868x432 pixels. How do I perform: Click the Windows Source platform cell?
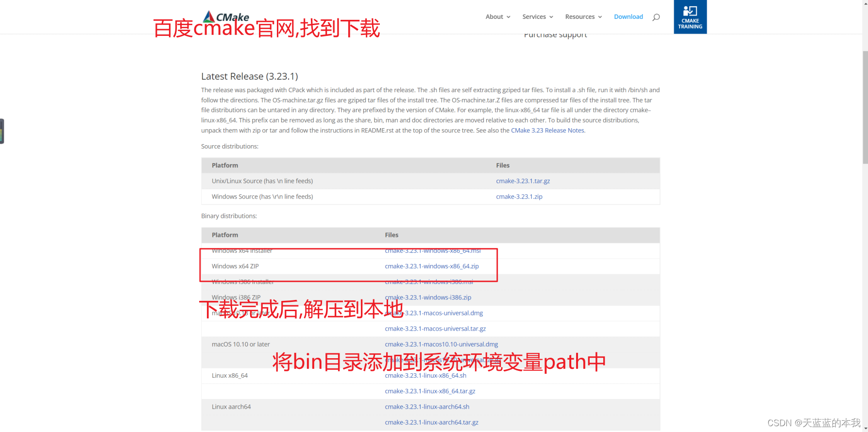[262, 197]
